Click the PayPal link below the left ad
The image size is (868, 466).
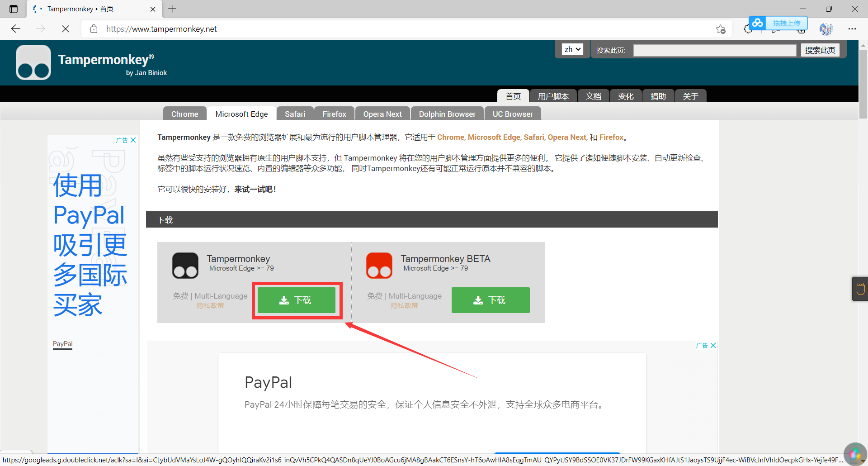(x=63, y=344)
